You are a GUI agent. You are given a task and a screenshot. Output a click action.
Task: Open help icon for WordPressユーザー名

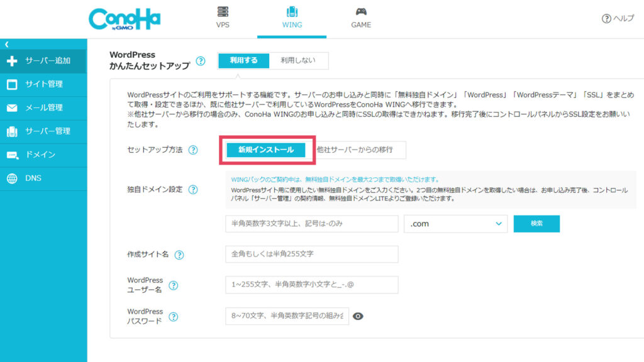coord(174,285)
